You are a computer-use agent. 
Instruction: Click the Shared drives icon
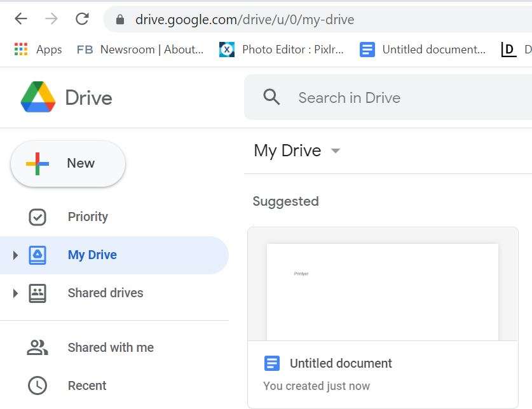click(x=38, y=293)
